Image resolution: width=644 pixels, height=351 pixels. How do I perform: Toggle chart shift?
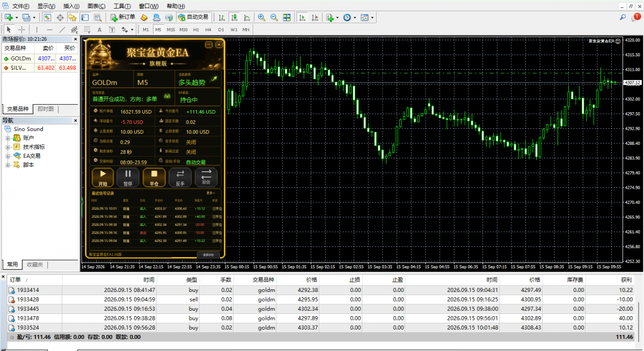pos(314,17)
